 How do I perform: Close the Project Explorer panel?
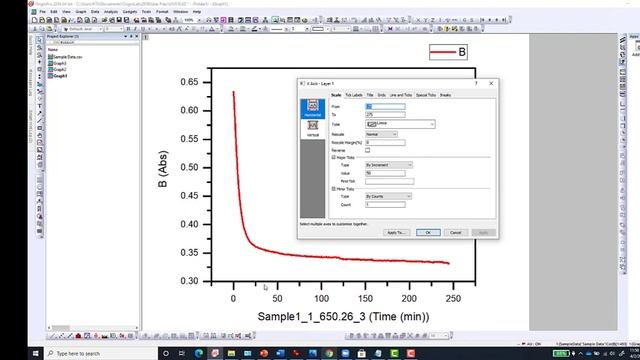coord(137,36)
